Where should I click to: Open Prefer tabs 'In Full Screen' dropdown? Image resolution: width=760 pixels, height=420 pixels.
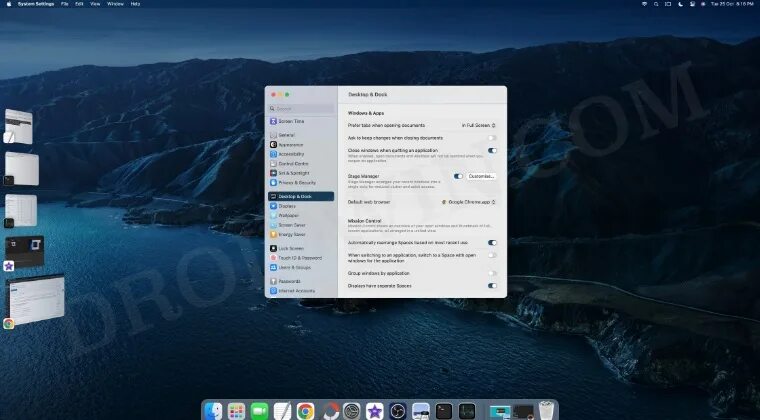coord(478,125)
